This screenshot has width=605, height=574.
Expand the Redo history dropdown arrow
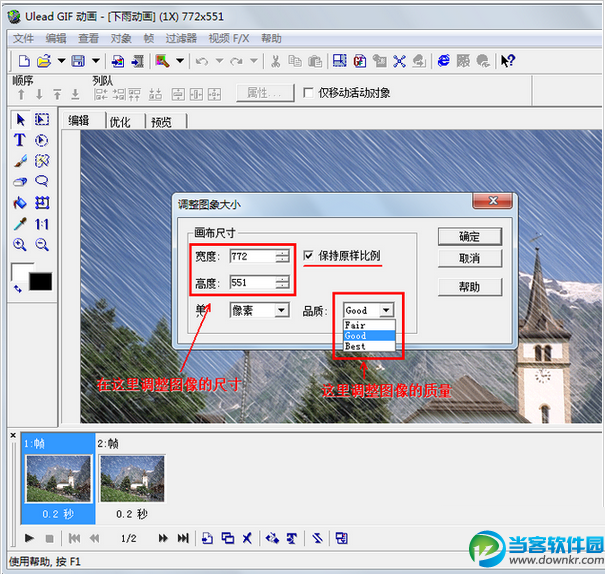pyautogui.click(x=254, y=61)
